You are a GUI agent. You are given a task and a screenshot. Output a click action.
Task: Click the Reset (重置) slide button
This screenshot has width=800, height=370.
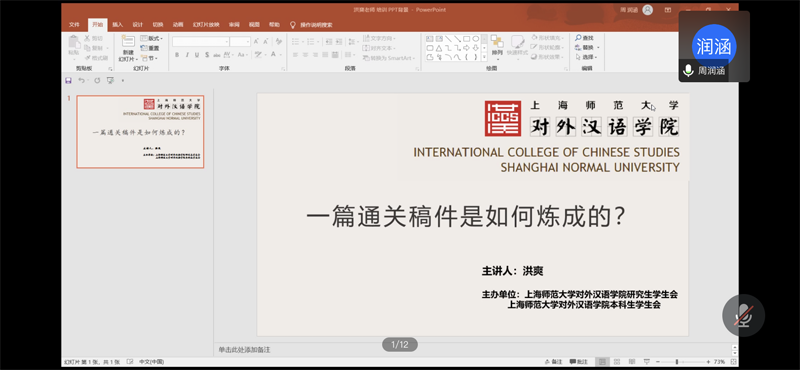150,48
